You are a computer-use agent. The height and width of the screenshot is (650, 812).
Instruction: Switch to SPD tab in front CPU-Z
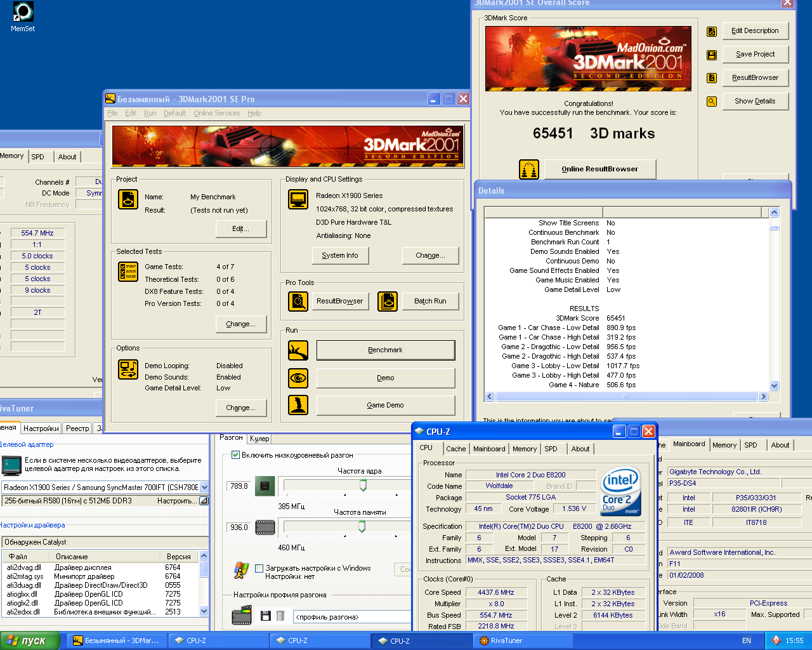coord(551,449)
